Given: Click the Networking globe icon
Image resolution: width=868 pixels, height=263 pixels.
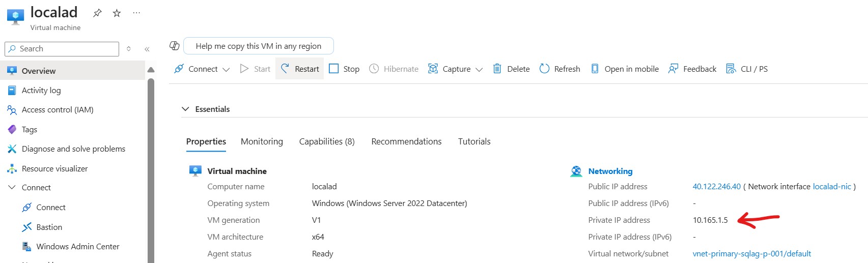Looking at the screenshot, I should click(x=576, y=171).
